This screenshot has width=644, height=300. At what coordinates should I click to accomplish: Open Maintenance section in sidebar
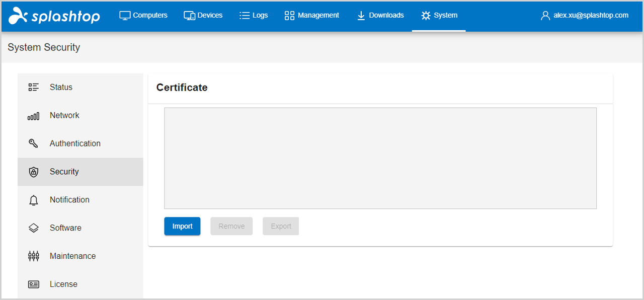[80, 257]
